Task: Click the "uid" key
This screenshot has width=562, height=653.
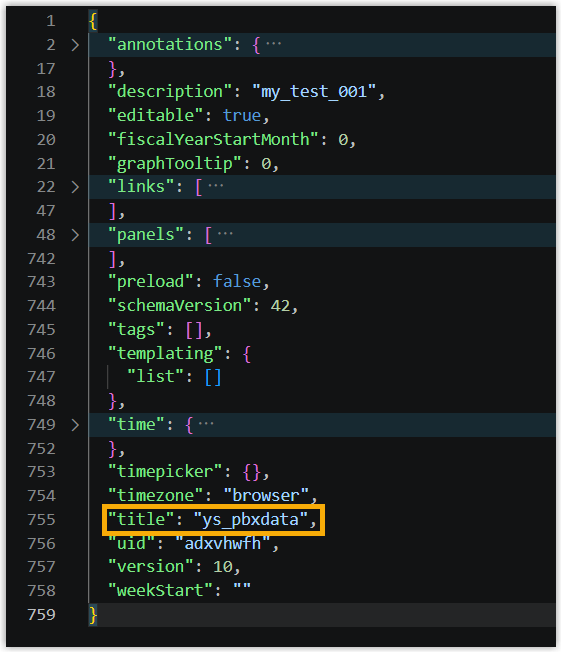Action: pos(132,543)
